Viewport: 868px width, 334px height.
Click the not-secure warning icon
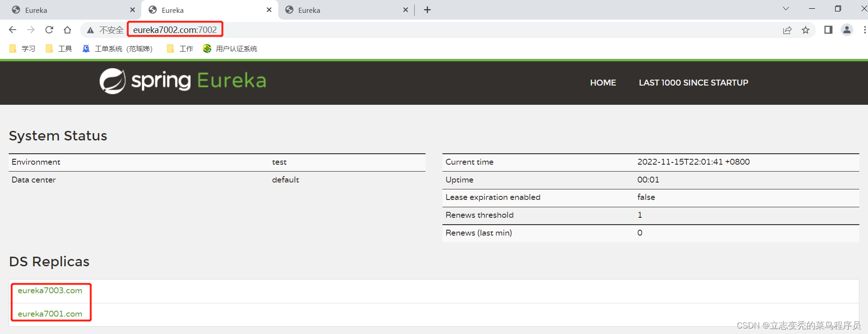(x=91, y=30)
